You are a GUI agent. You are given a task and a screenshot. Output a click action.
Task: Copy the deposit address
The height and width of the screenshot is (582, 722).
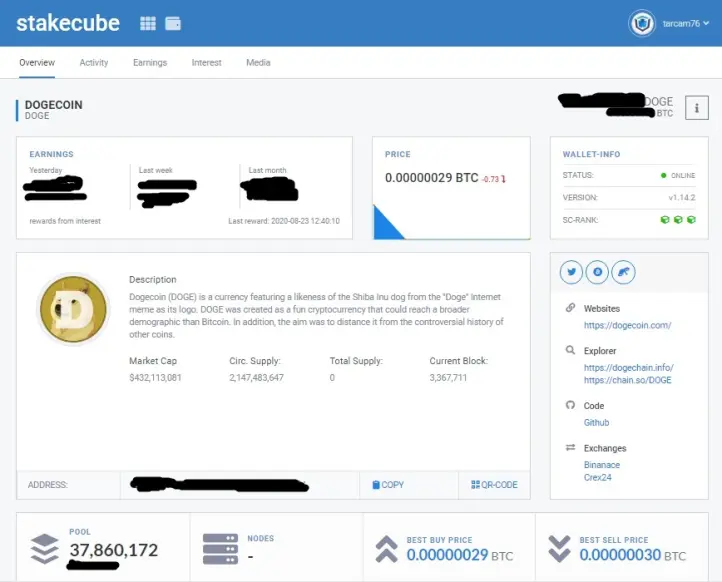pos(388,485)
